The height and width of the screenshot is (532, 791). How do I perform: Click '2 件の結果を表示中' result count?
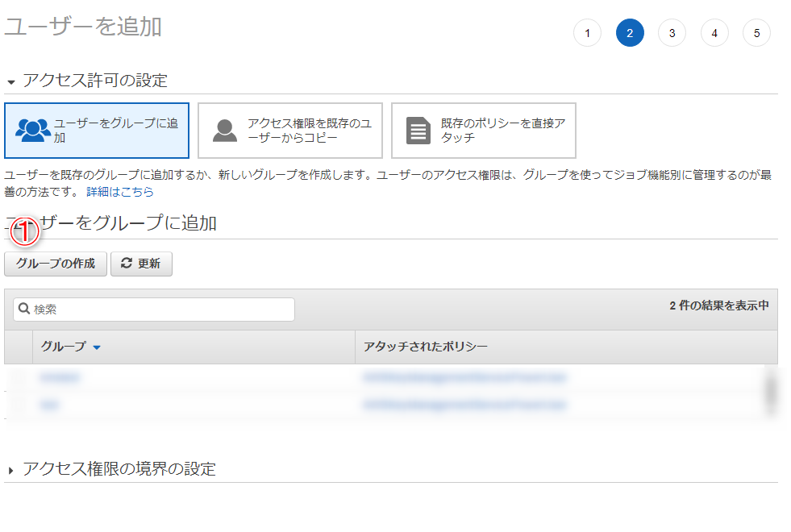(x=719, y=305)
